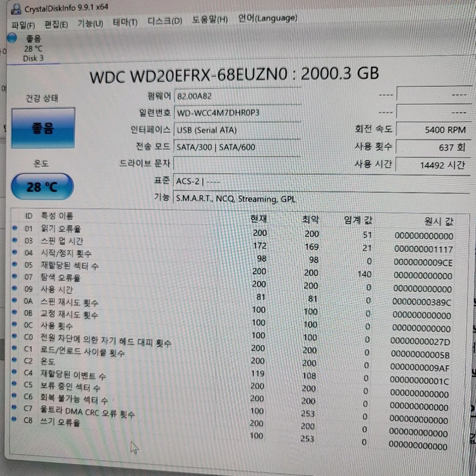Click the power-on count value 637 회

434,147
